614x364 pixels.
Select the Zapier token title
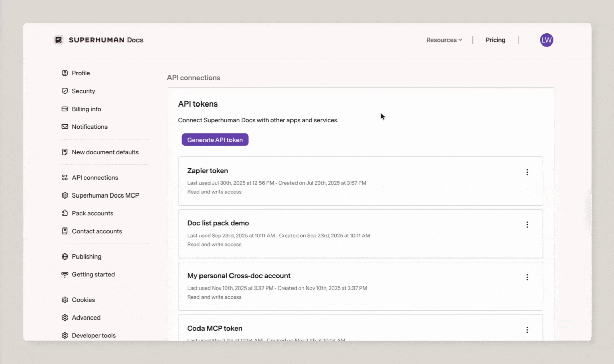tap(208, 171)
